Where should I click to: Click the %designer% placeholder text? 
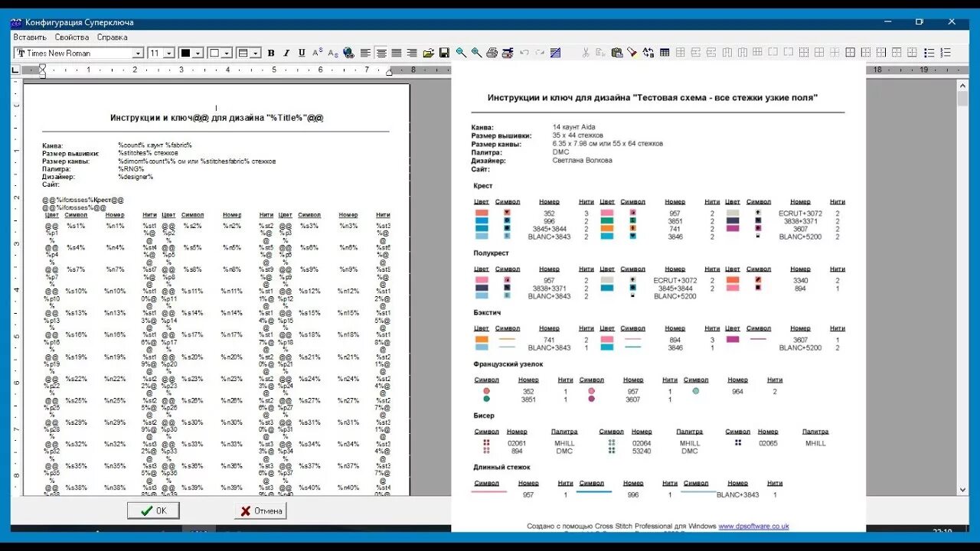coord(136,177)
